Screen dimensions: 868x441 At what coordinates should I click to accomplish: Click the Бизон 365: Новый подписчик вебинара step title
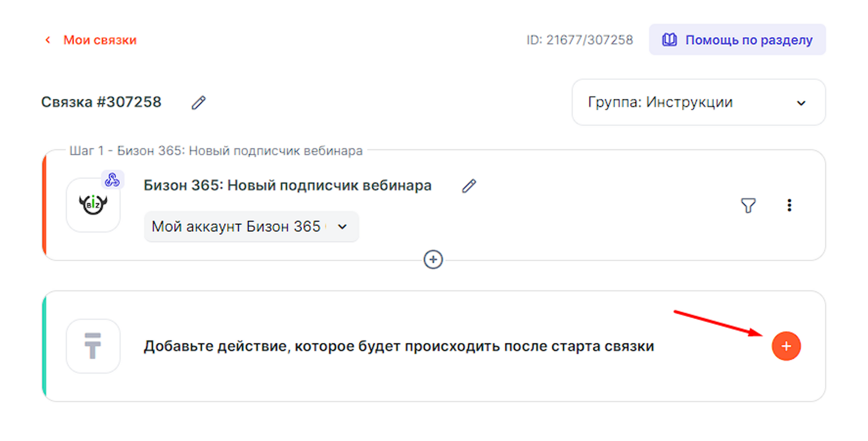pos(288,186)
